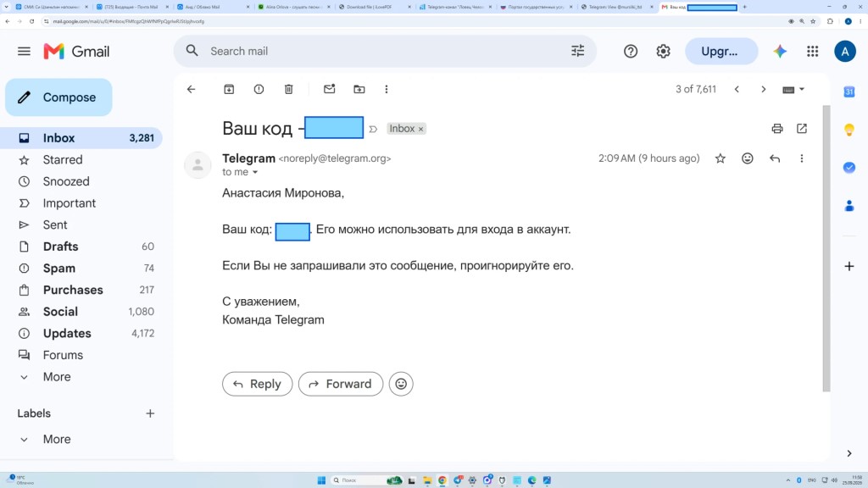The height and width of the screenshot is (488, 868).
Task: Toggle the importance marker next to subject
Action: tap(373, 129)
